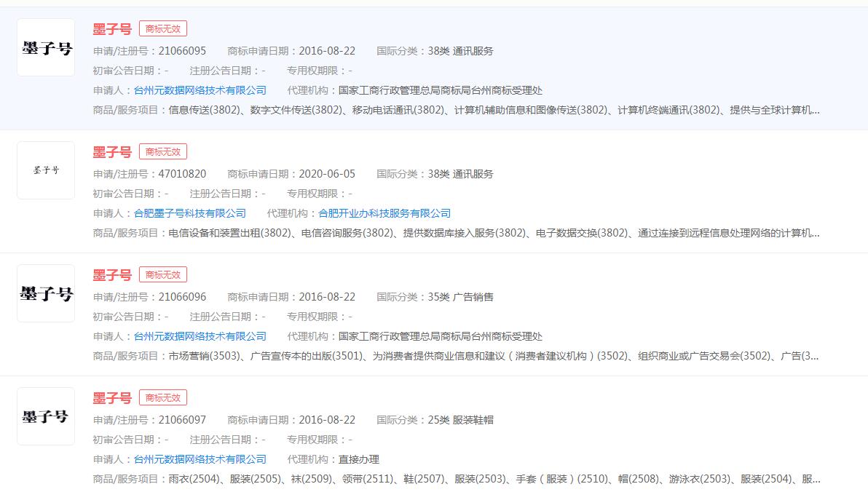Click goods list starting 电信设备和装置出租(3802)

[494, 233]
